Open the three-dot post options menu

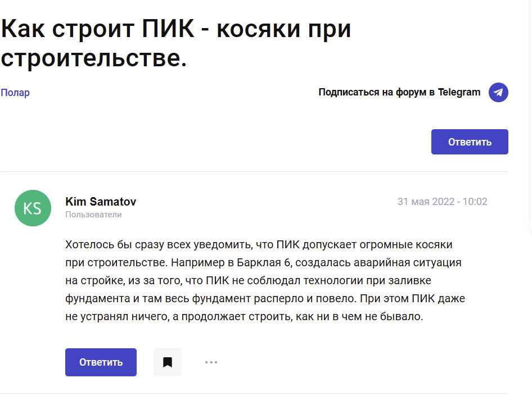pyautogui.click(x=211, y=362)
